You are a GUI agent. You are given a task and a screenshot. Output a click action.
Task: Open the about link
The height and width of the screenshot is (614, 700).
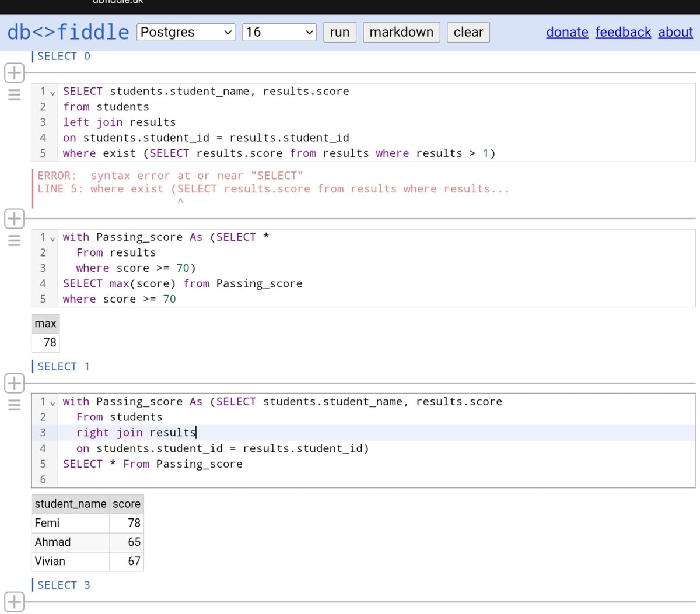675,32
